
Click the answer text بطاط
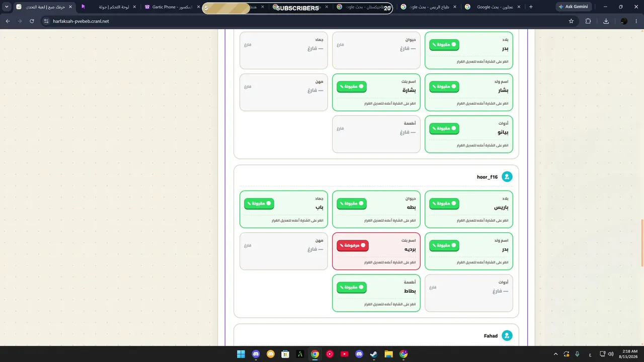[x=410, y=291]
